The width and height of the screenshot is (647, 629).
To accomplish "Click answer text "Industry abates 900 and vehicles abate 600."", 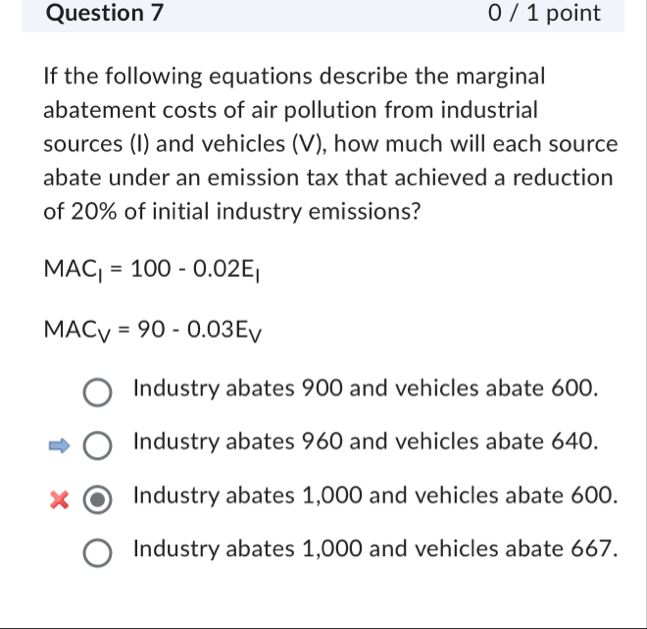I will point(366,388).
